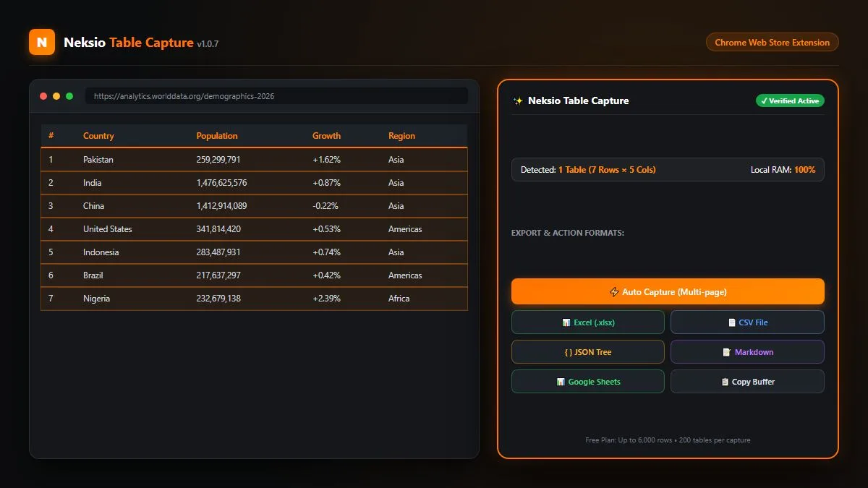Click the Growth column header

[x=326, y=136]
